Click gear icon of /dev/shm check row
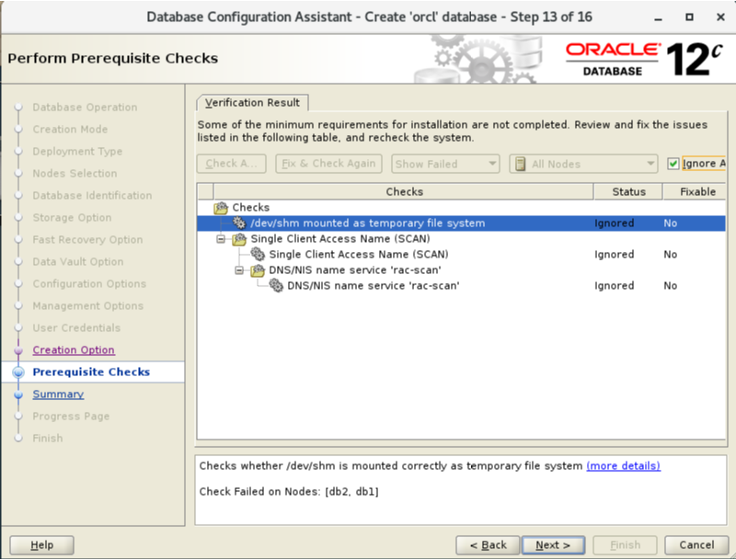736x560 pixels. point(239,223)
